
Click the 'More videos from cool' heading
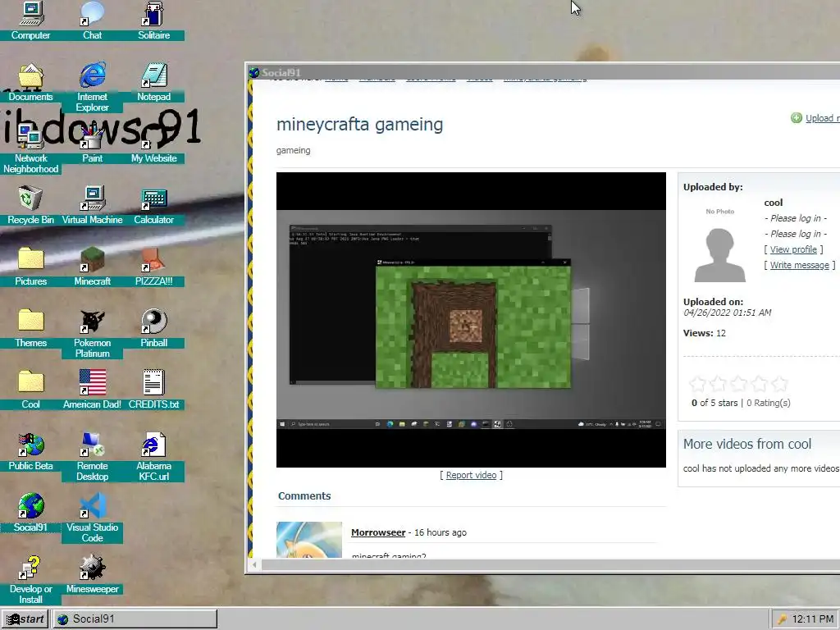click(x=746, y=444)
